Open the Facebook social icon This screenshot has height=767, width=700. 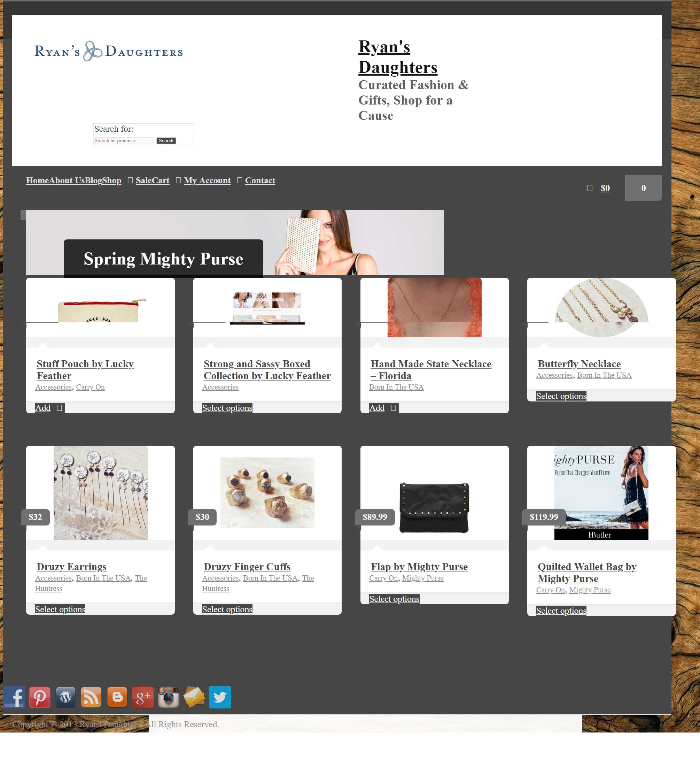(x=14, y=697)
